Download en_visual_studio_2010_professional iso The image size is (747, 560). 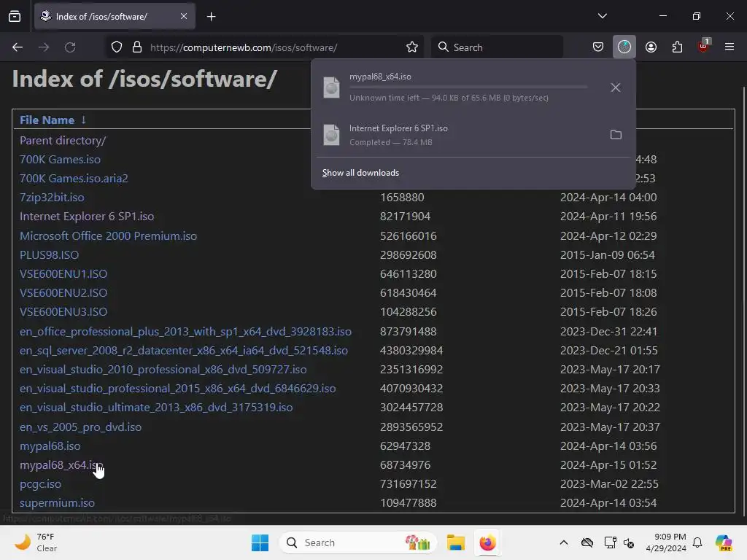pyautogui.click(x=163, y=370)
